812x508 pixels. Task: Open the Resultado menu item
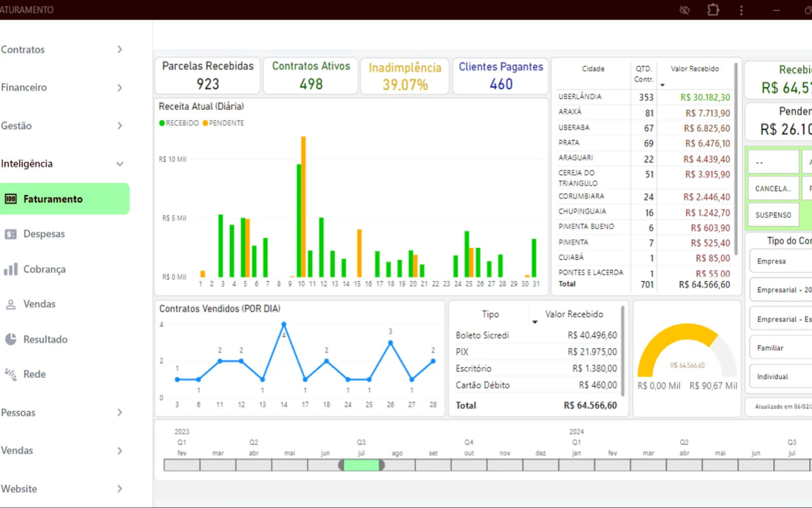coord(45,339)
